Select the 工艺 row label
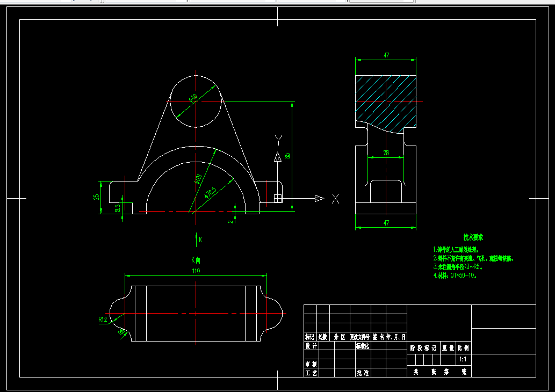 pos(312,373)
